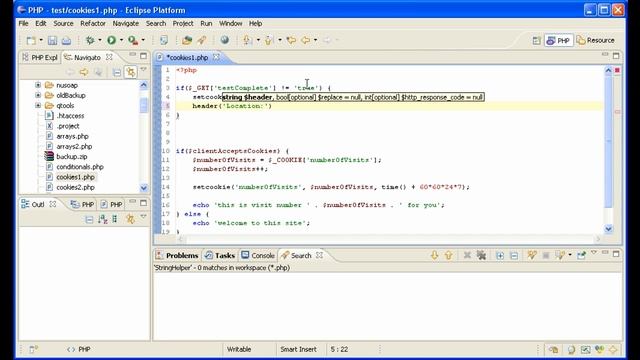Open the Navigator view menu triangle
The width and height of the screenshot is (640, 360).
click(143, 70)
